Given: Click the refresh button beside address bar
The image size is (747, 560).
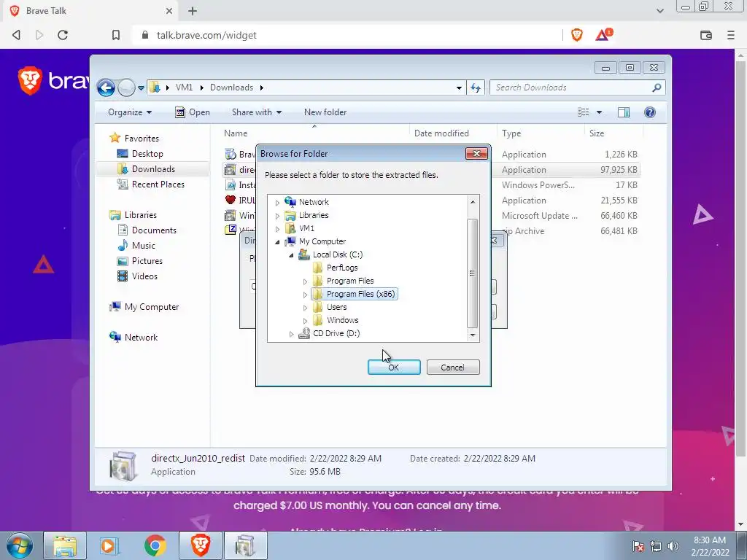Looking at the screenshot, I should click(x=476, y=87).
